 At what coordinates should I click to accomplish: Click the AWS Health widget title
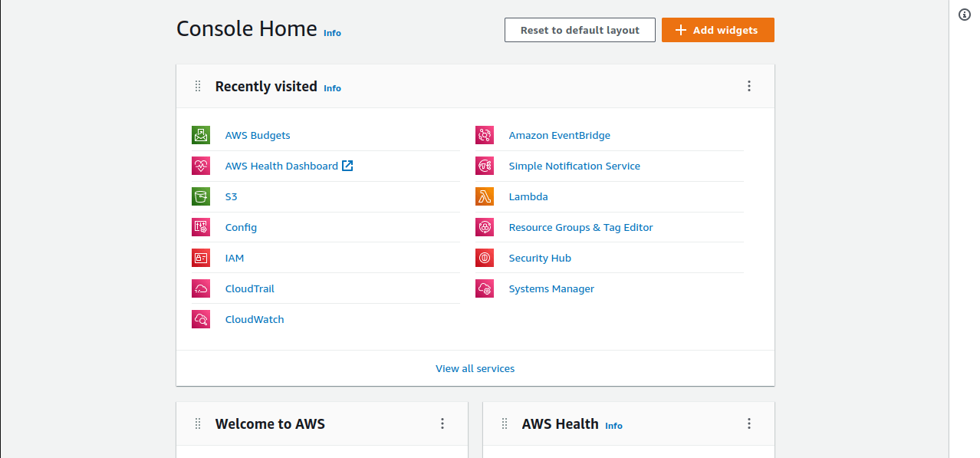tap(561, 423)
